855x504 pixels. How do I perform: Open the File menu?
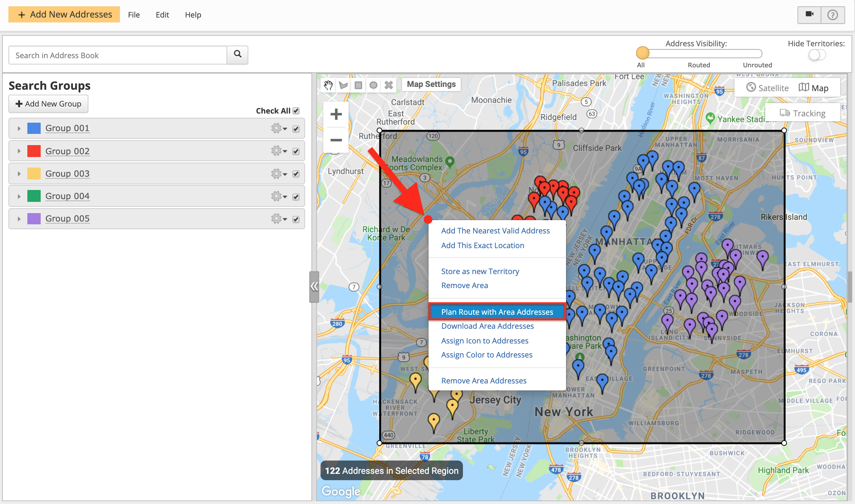pyautogui.click(x=134, y=15)
